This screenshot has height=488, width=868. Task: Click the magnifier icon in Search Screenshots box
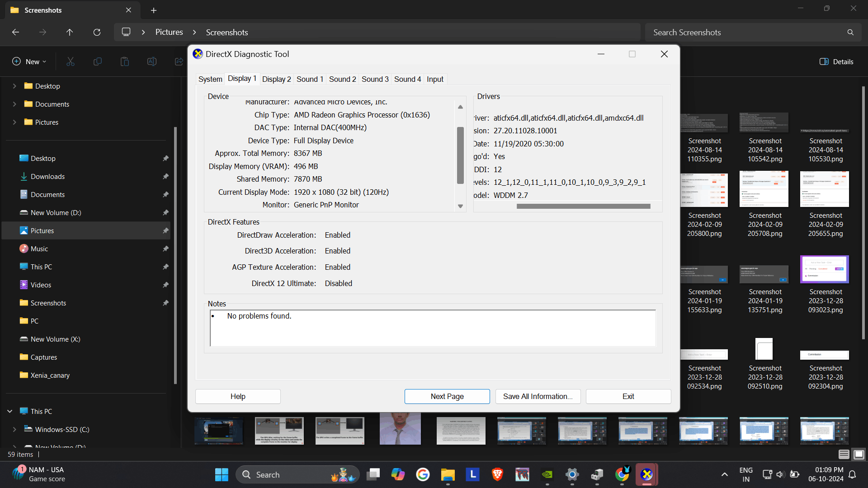850,32
